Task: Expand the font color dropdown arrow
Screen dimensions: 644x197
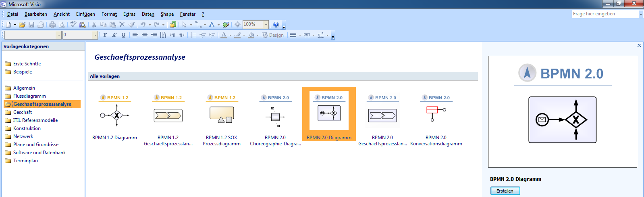Action: 230,35
